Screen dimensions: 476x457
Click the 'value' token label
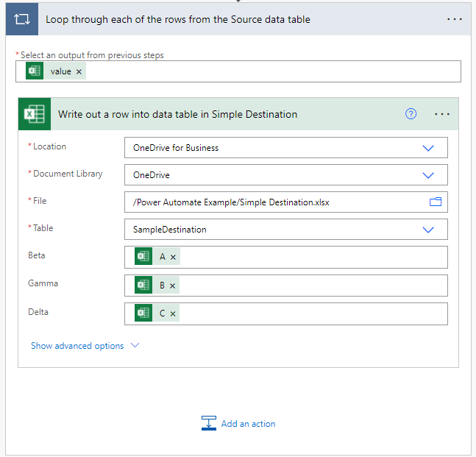click(61, 71)
